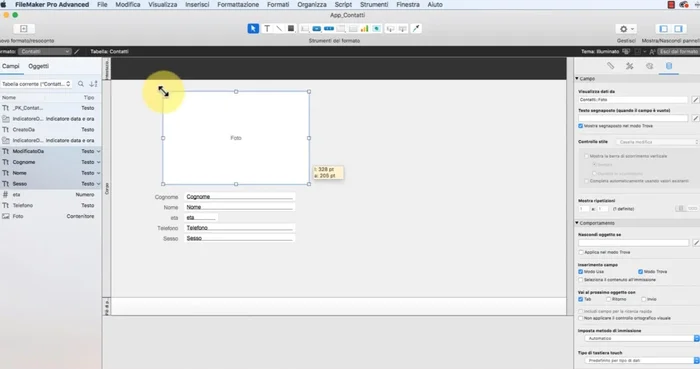Enable Seleziona il contenuto all'immissione

click(580, 280)
